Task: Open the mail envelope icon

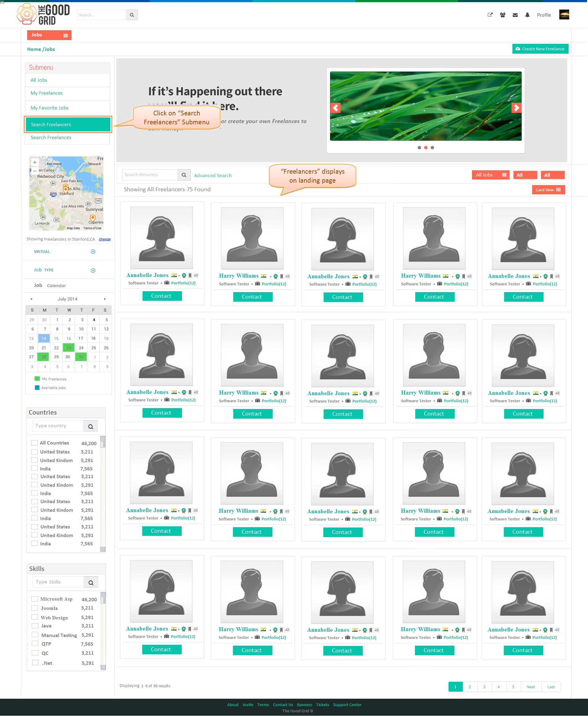Action: point(515,15)
